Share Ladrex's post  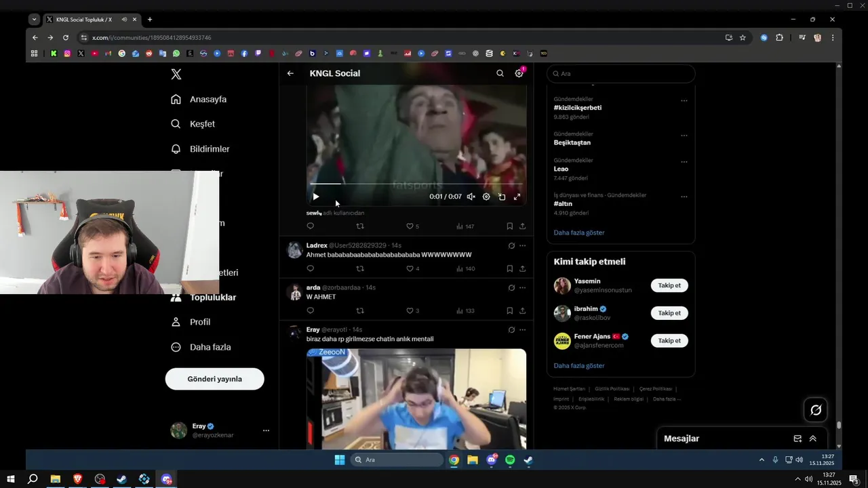click(522, 268)
